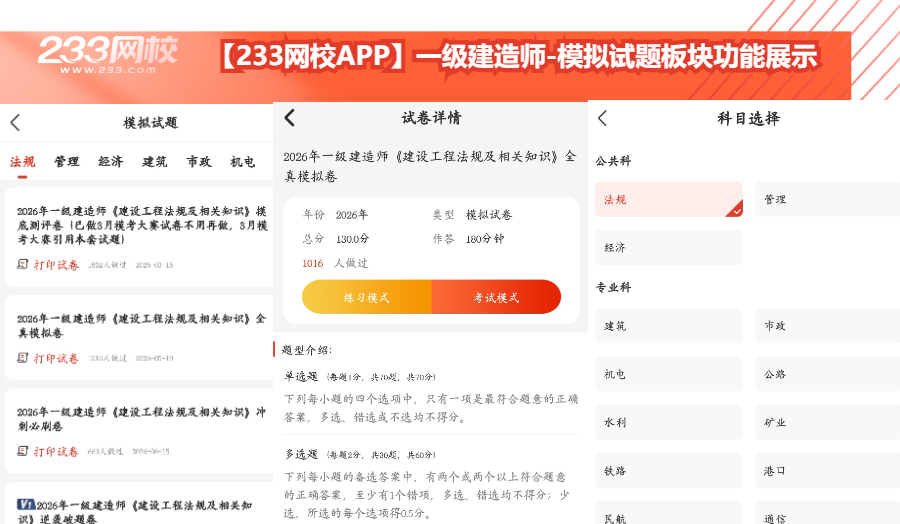Click the VIP badge on 逆袭破题卷

click(26, 504)
